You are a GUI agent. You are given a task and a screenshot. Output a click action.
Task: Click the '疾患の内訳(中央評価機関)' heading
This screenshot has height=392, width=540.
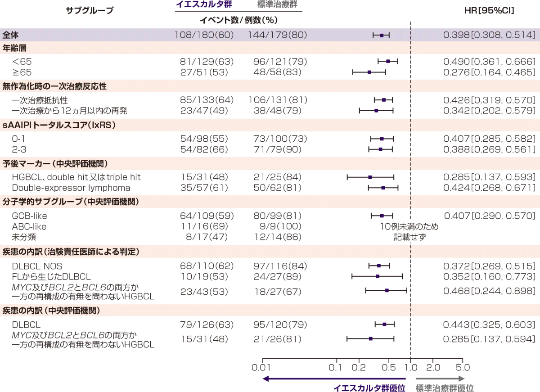pos(51,311)
